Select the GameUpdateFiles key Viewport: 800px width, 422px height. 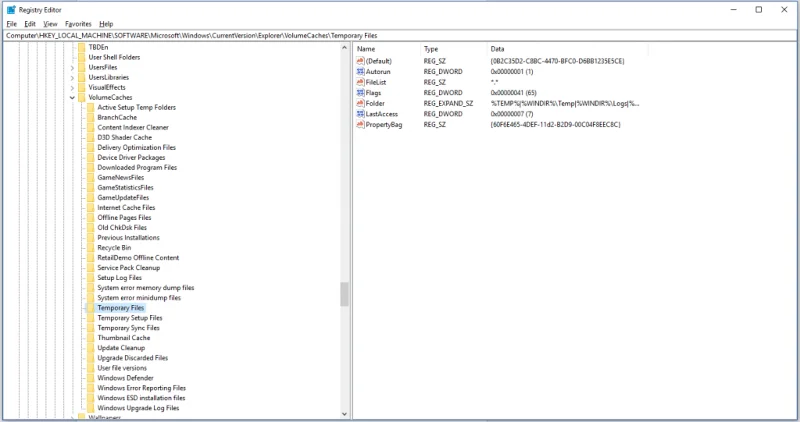(123, 197)
